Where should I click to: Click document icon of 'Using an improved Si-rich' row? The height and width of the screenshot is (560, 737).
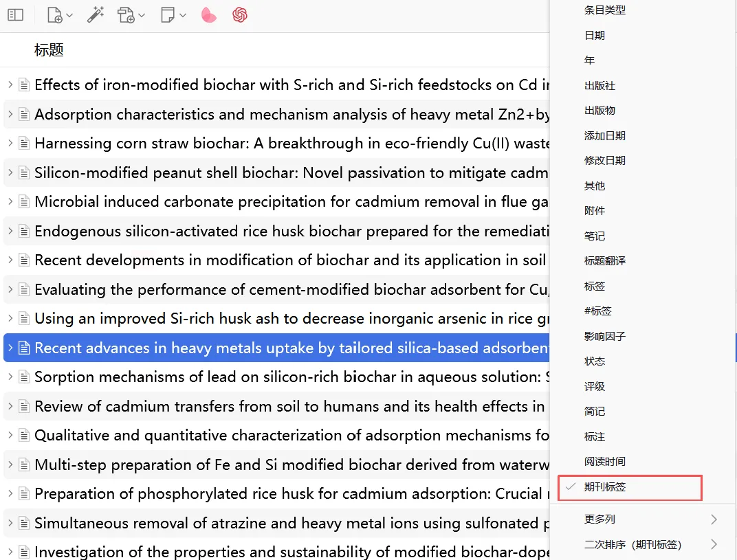(24, 319)
